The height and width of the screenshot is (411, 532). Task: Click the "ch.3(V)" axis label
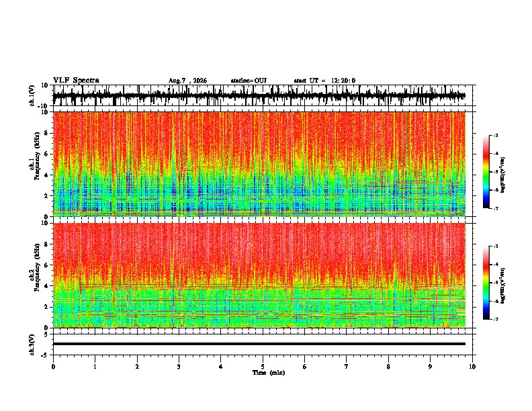[x=32, y=345]
